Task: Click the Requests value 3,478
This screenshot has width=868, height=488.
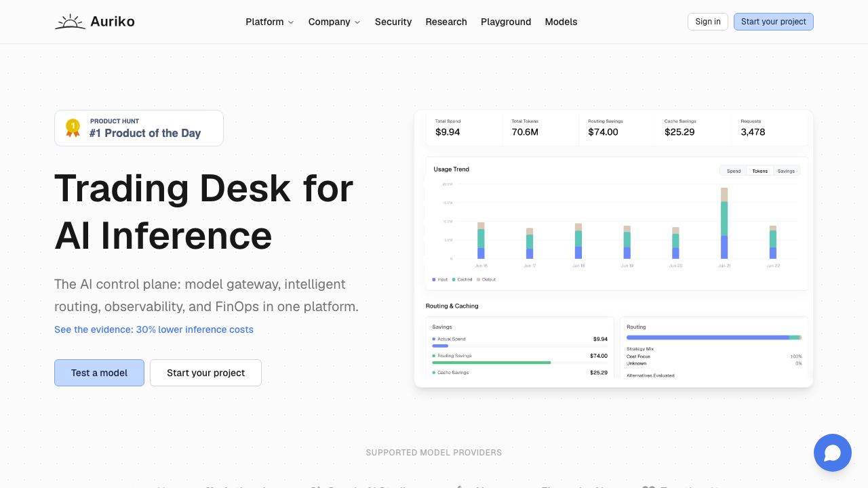Action: pos(753,132)
